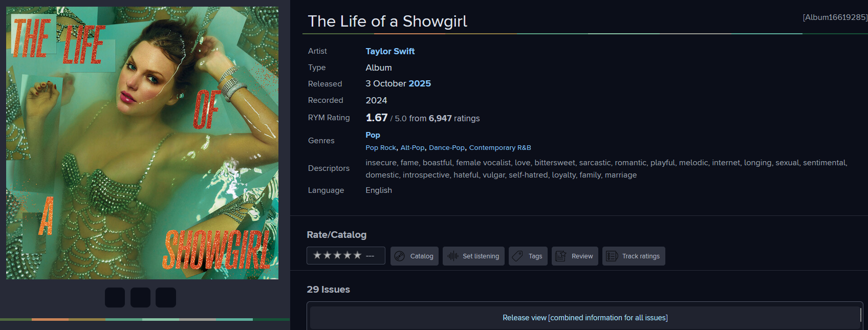
Task: Rate the album five stars with the last star
Action: [357, 255]
